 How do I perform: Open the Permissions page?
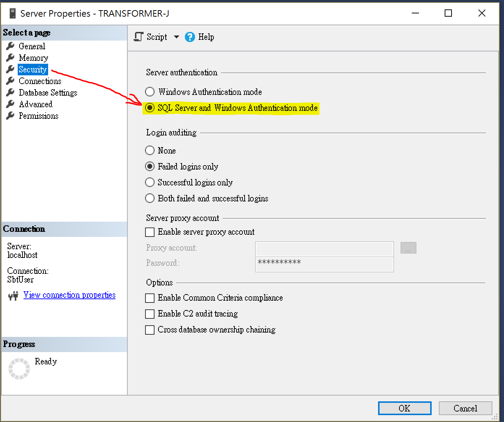click(38, 116)
